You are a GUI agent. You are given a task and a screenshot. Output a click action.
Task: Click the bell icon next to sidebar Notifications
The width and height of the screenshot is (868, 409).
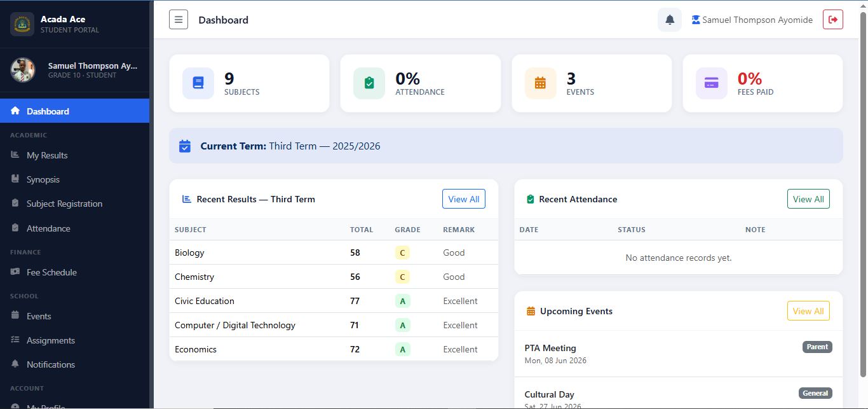coord(15,364)
